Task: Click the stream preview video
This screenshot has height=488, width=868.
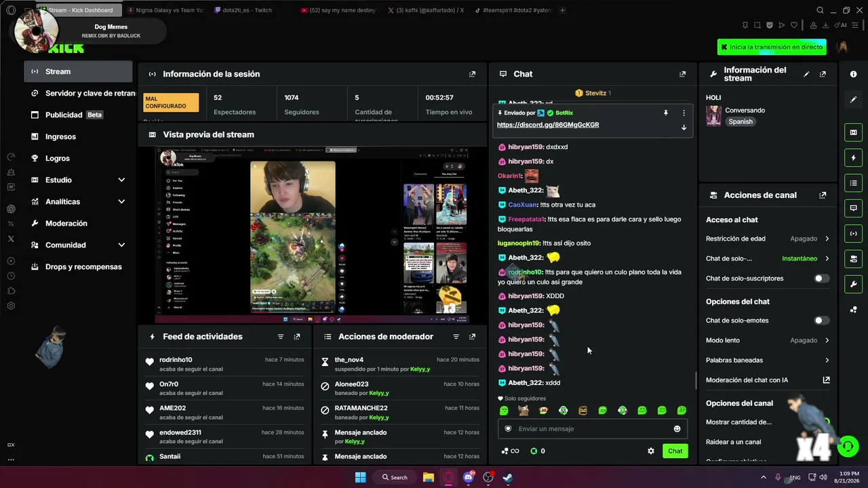Action: pyautogui.click(x=312, y=235)
